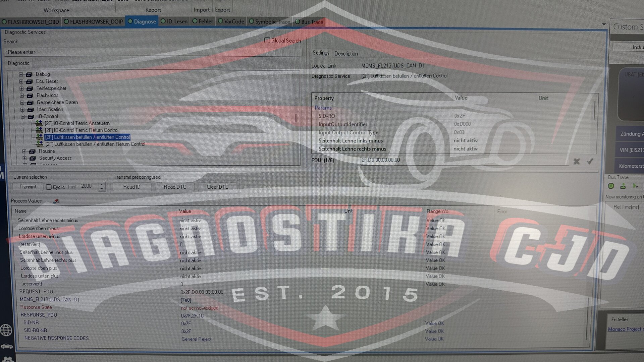
Task: Open the Fehler tab
Action: click(x=203, y=21)
